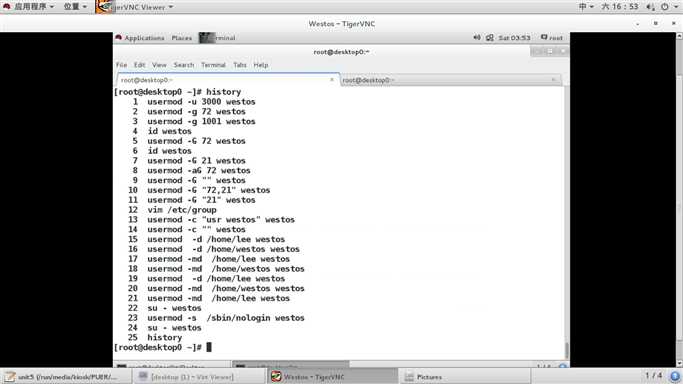Click the remote speaker volume icon
683x384 pixels.
477,37
